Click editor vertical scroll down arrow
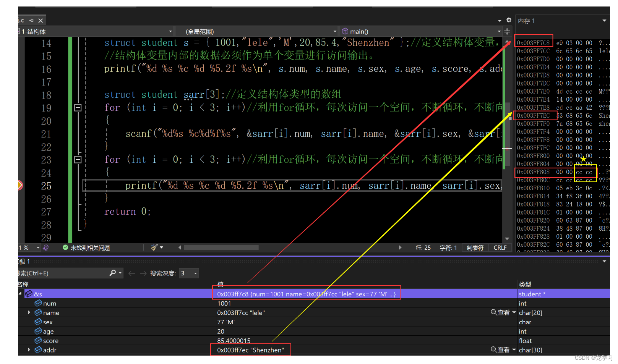This screenshot has width=618, height=364. tap(507, 239)
